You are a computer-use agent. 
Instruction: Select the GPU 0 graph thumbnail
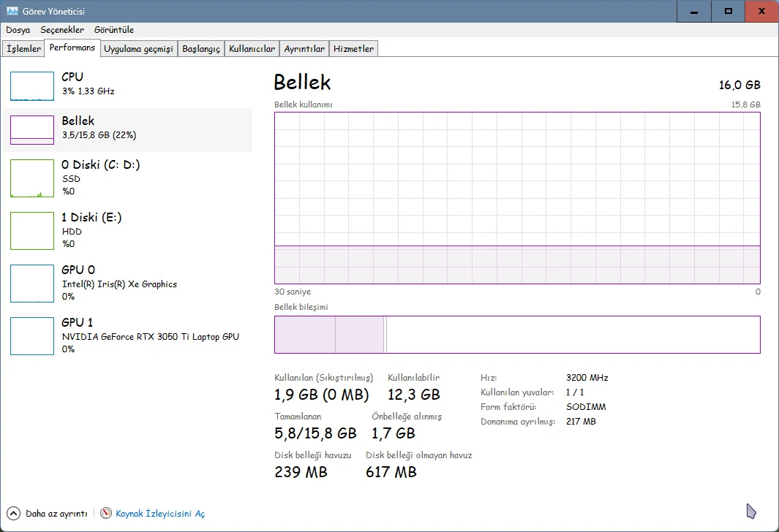[31, 284]
